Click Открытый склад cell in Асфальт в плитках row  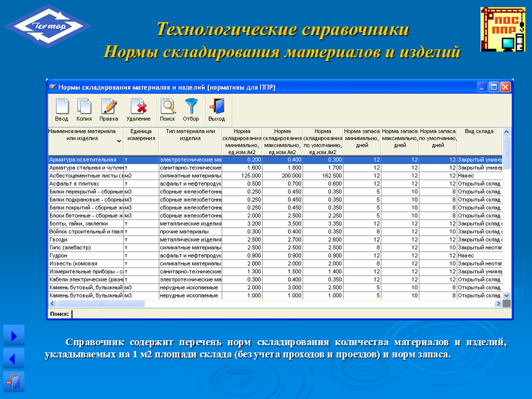pos(479,183)
